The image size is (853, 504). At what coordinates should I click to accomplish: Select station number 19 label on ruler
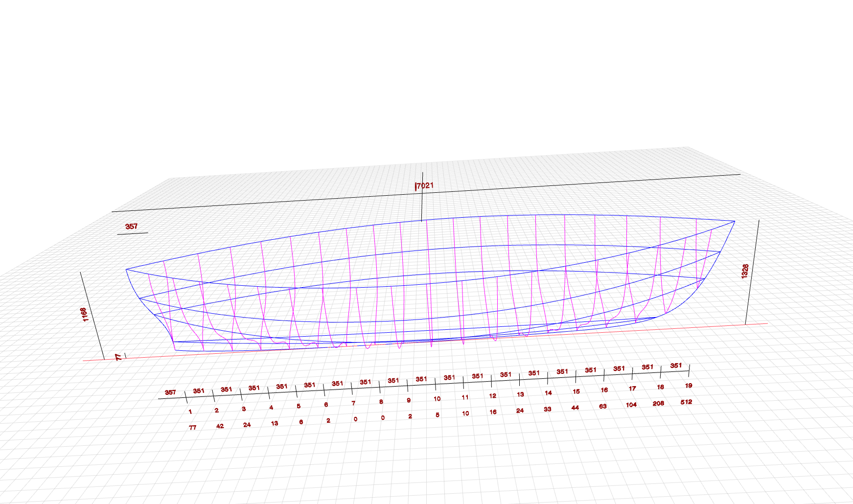pyautogui.click(x=689, y=386)
